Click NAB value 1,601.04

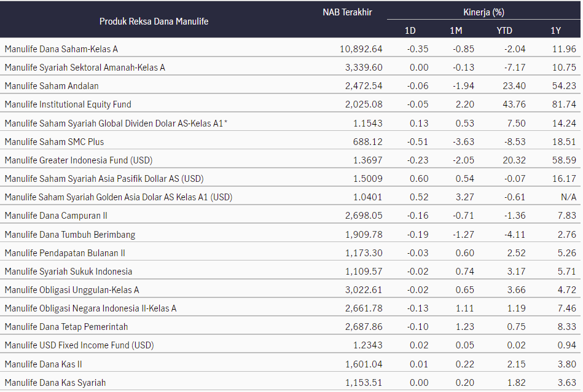364,364
